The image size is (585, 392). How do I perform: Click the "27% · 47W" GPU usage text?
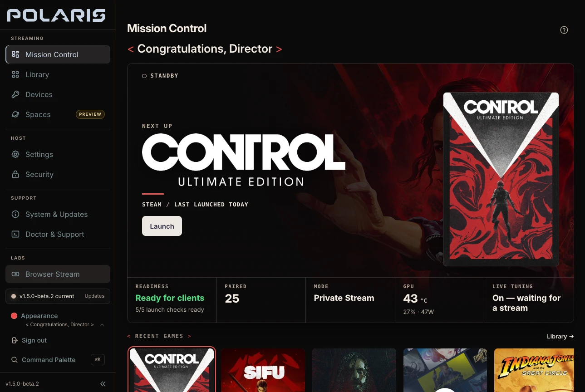coord(418,312)
